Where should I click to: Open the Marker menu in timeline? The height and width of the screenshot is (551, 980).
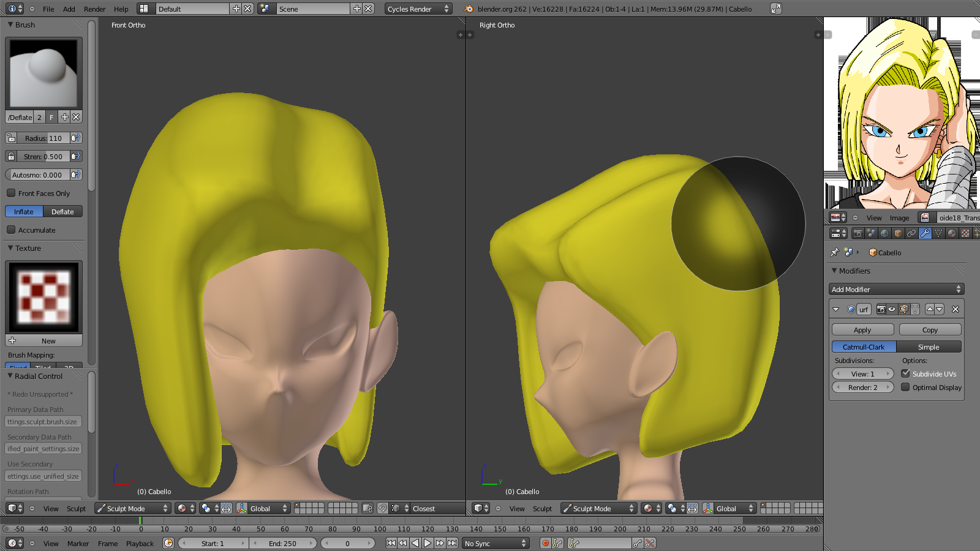click(x=78, y=544)
